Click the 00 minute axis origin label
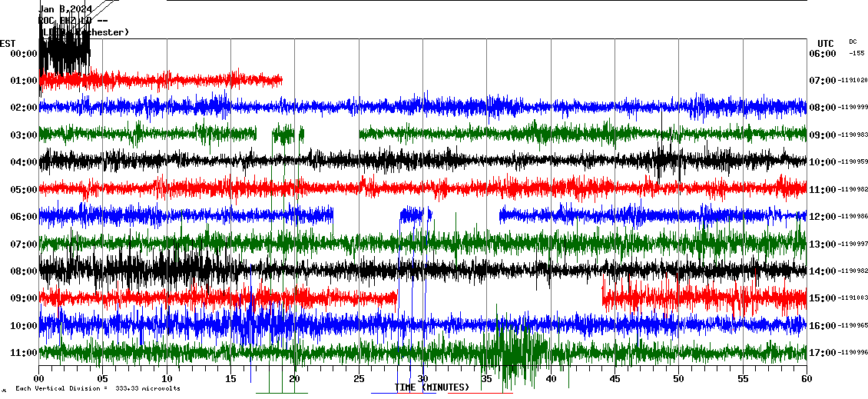Viewport: 868px width, 399px height. click(x=39, y=379)
